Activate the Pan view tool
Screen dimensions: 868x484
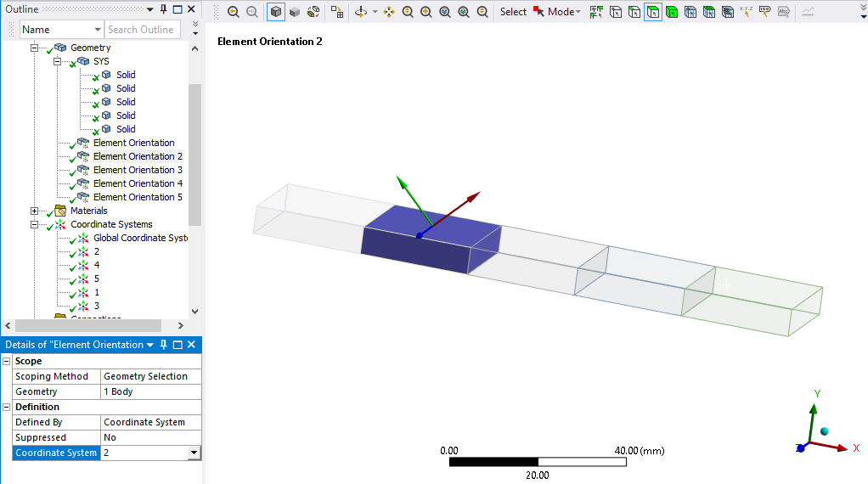tap(389, 12)
